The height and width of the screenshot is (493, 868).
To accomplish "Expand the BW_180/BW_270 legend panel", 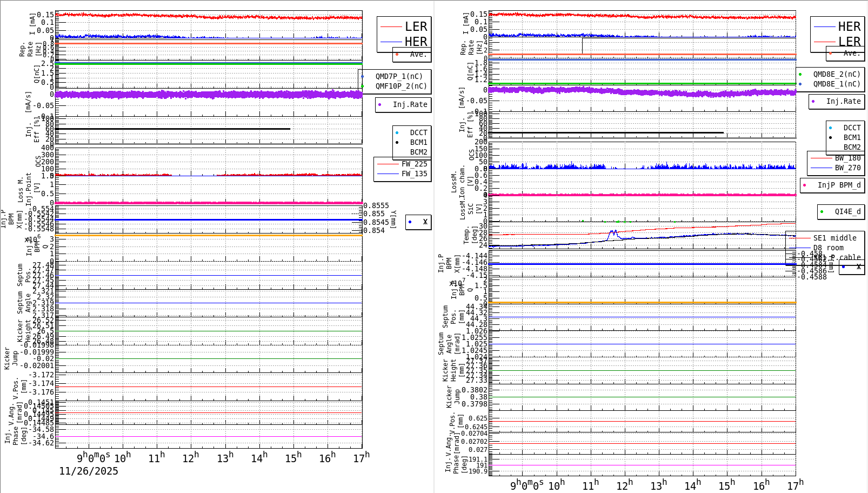I will tap(837, 162).
